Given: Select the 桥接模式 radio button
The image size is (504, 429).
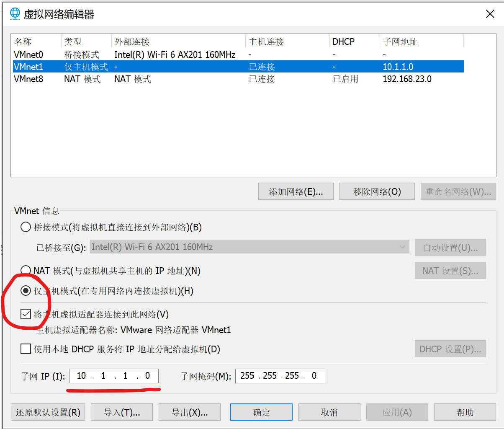Looking at the screenshot, I should [x=26, y=227].
